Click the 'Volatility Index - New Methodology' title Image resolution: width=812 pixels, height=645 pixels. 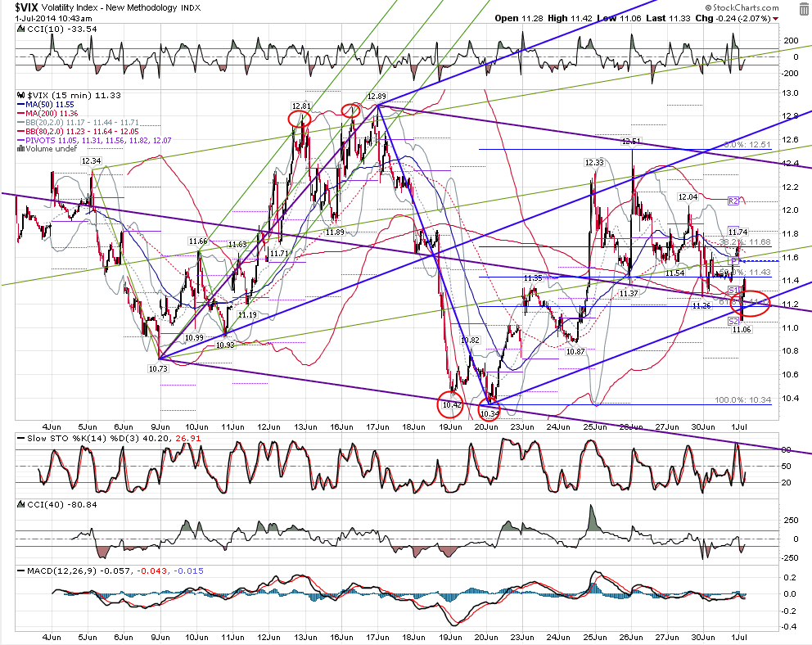click(110, 7)
